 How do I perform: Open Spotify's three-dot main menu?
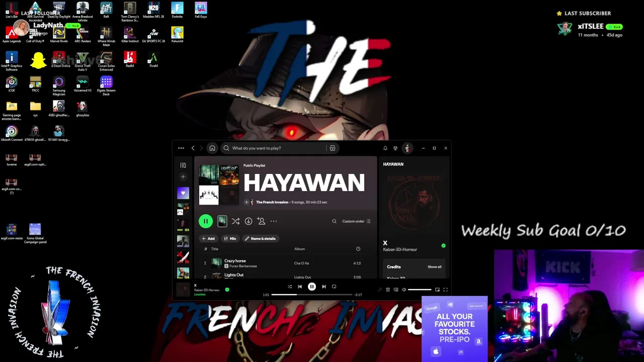[181, 148]
